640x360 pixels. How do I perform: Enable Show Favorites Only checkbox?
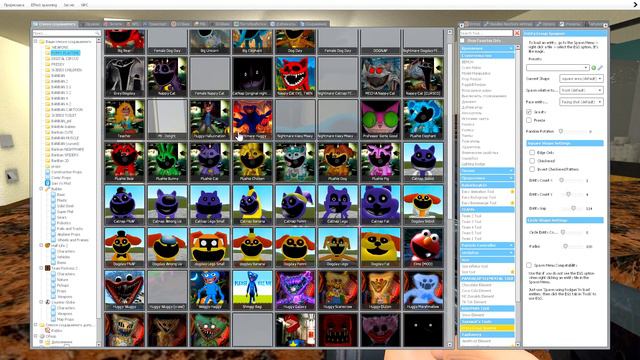click(x=462, y=41)
